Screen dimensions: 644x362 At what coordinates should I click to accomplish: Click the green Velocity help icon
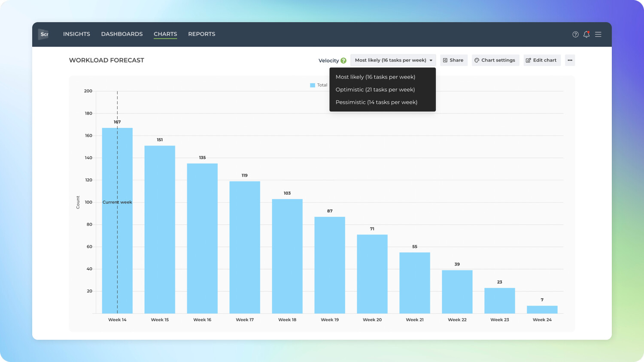[x=343, y=60]
